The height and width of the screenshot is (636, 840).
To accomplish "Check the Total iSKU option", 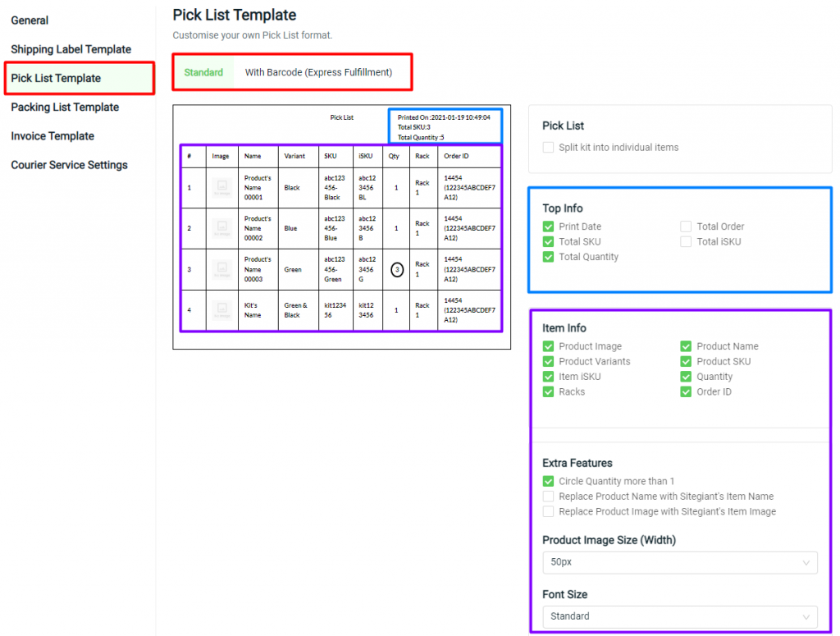I will pos(686,241).
